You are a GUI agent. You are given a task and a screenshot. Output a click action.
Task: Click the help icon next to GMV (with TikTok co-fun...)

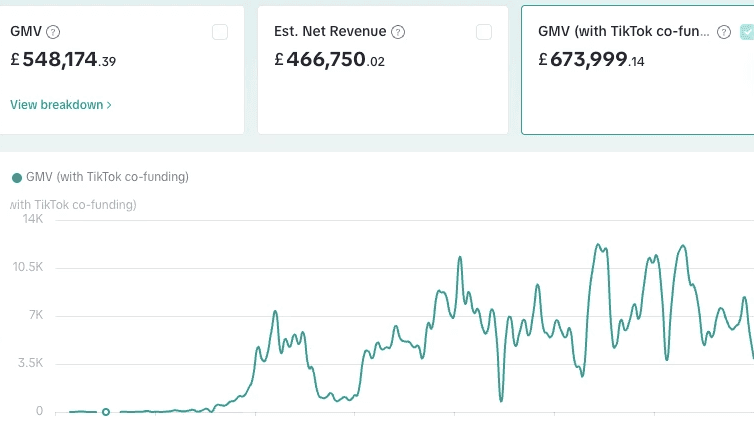tap(724, 32)
